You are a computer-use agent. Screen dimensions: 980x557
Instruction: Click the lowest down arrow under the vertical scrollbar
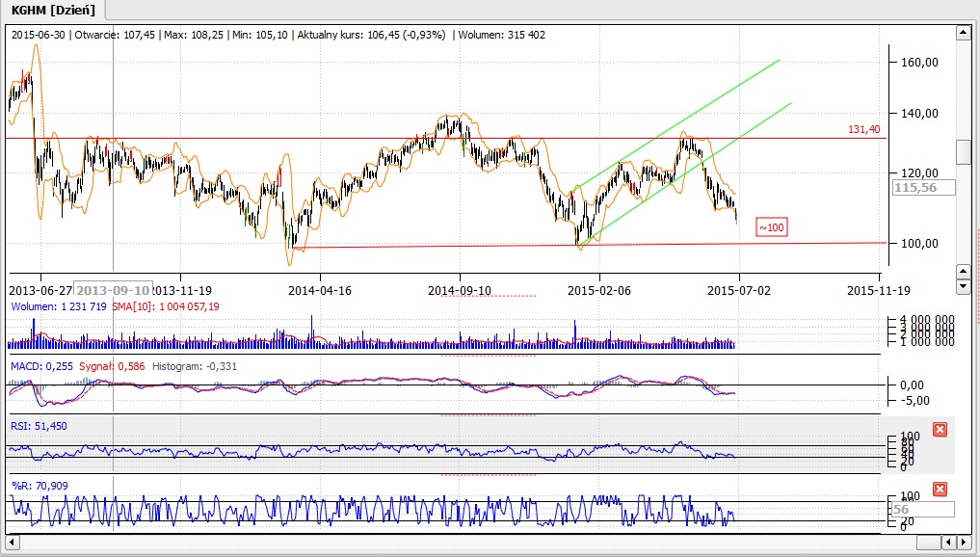point(962,286)
